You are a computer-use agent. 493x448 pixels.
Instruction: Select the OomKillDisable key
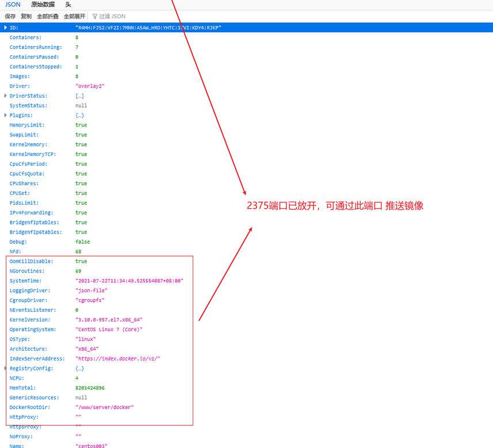coord(32,262)
